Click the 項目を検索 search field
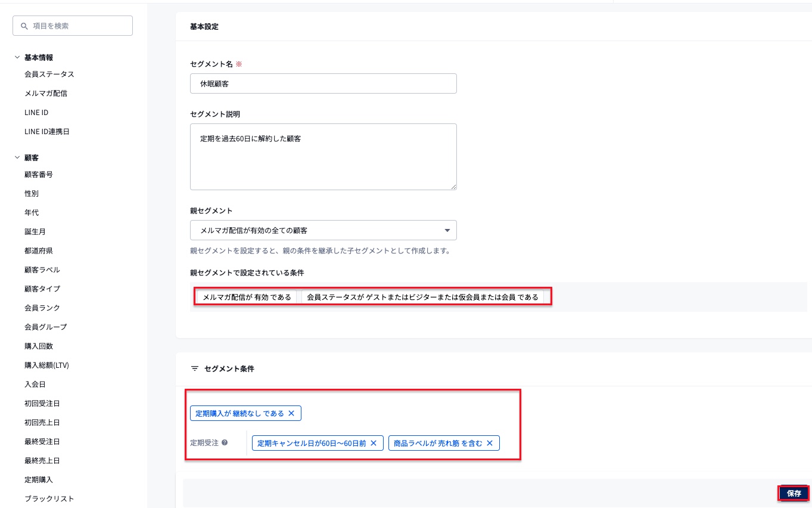The width and height of the screenshot is (812, 508). [x=73, y=26]
